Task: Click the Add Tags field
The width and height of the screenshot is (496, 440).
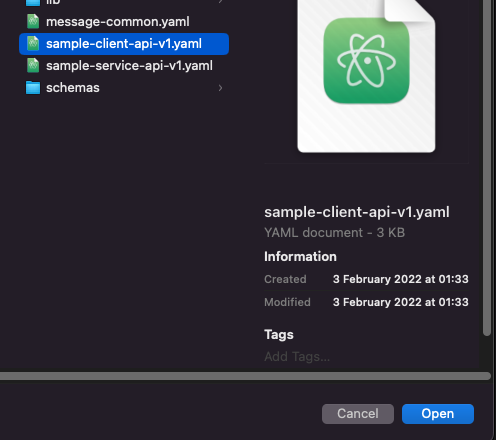Action: (297, 357)
